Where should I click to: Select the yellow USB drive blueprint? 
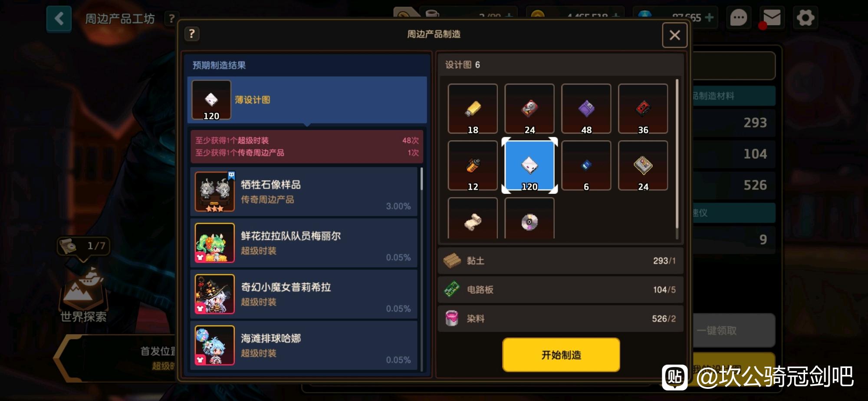click(x=473, y=109)
